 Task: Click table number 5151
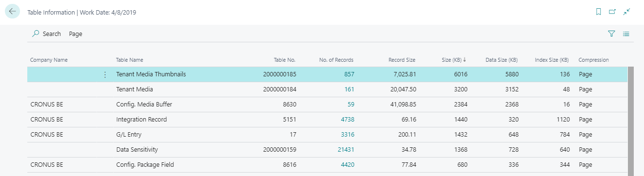(x=290, y=120)
